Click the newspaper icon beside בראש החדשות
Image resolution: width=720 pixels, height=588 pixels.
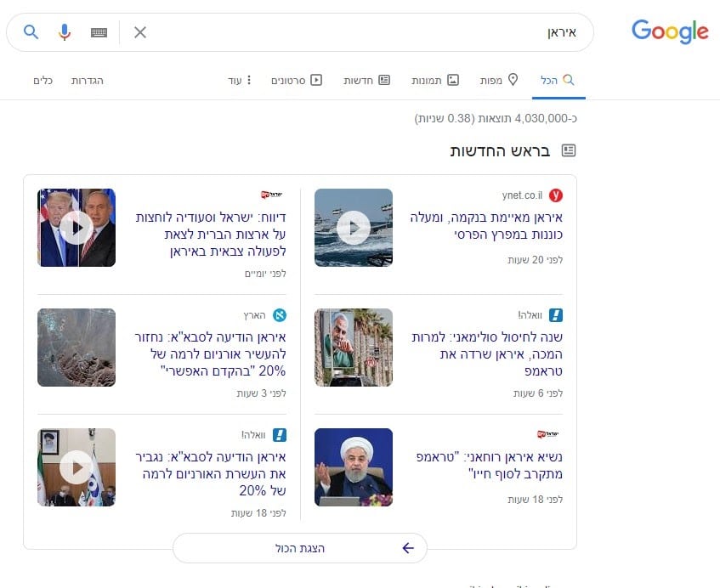(x=569, y=150)
